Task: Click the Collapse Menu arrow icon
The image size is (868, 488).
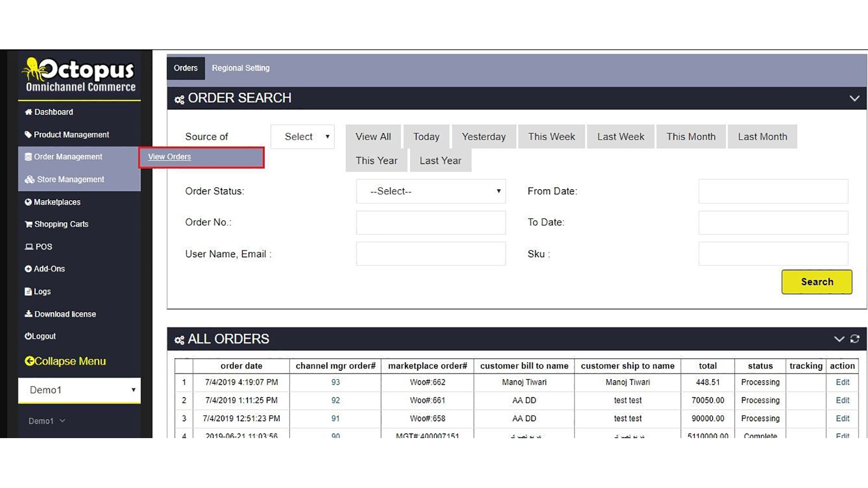Action: tap(29, 362)
